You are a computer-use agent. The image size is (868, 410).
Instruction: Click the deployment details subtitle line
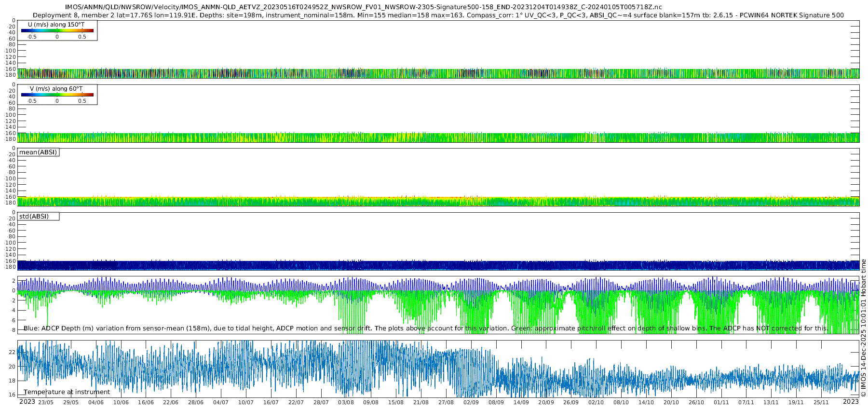(x=438, y=15)
